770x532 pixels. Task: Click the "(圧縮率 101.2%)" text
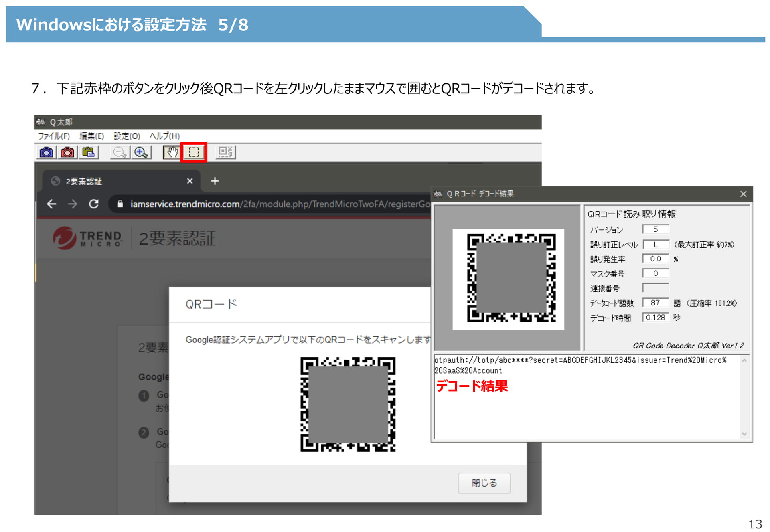point(712,303)
